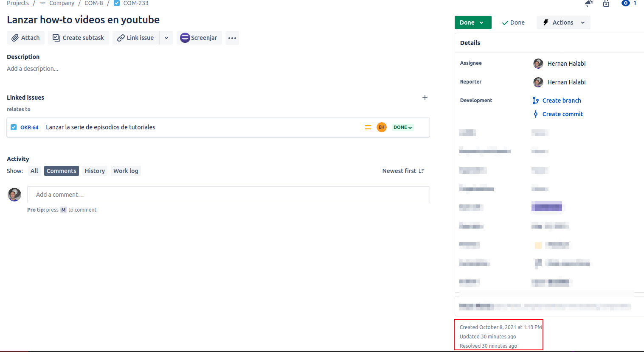
Task: Create a subtask for this issue
Action: tap(79, 38)
